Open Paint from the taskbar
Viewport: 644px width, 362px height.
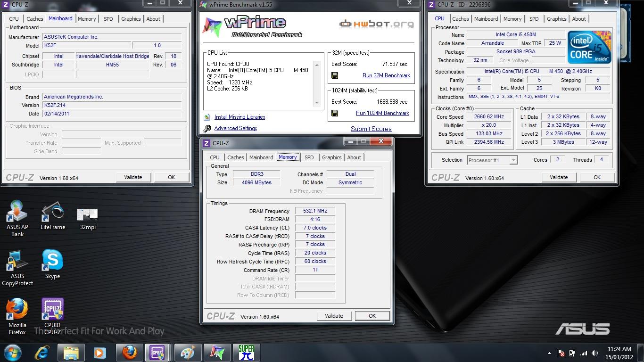pyautogui.click(x=187, y=352)
